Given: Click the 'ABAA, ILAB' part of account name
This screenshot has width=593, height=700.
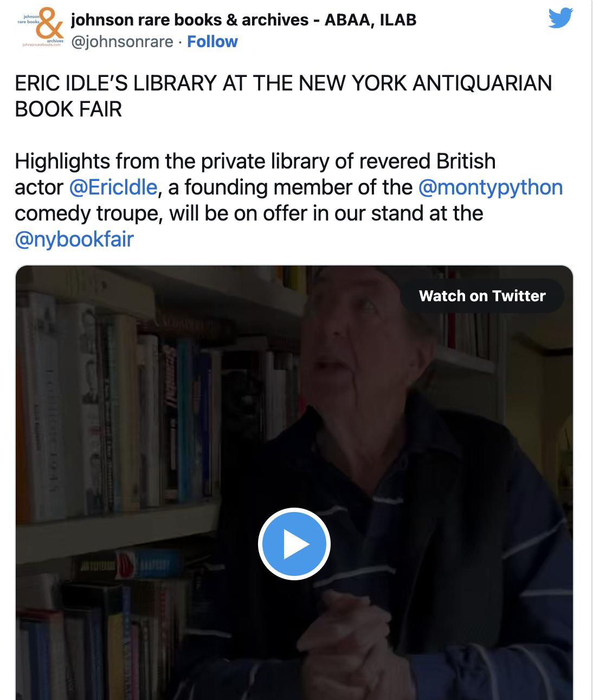Looking at the screenshot, I should pos(371,20).
